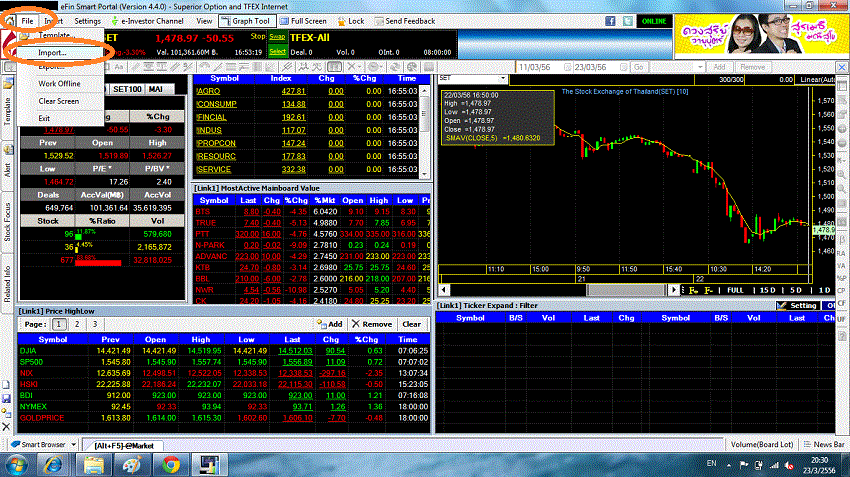Go to page 3 in Price HighLow
Viewport: 850px width, 477px height.
click(x=94, y=324)
